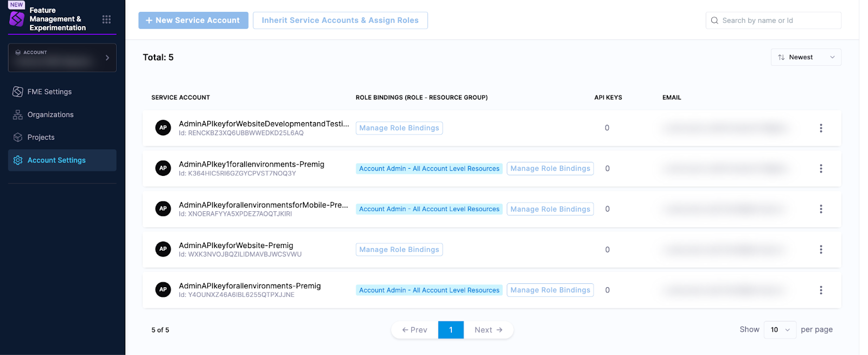Open three-dot menu for the first service account

coord(820,128)
